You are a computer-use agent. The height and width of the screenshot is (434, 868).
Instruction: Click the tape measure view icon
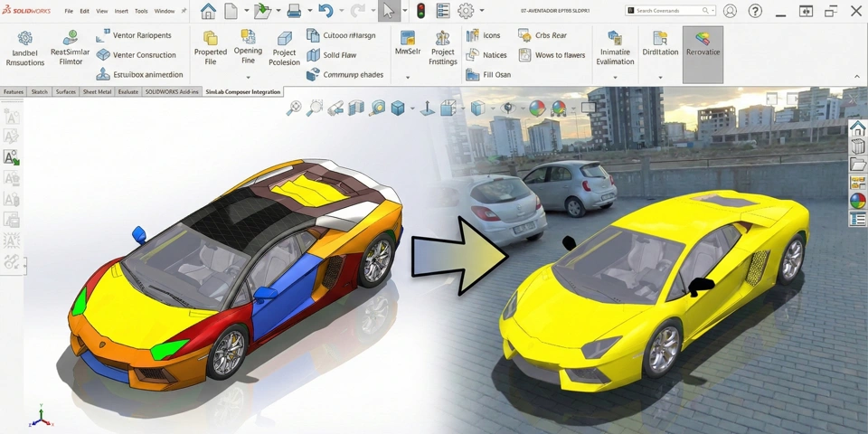(378, 108)
